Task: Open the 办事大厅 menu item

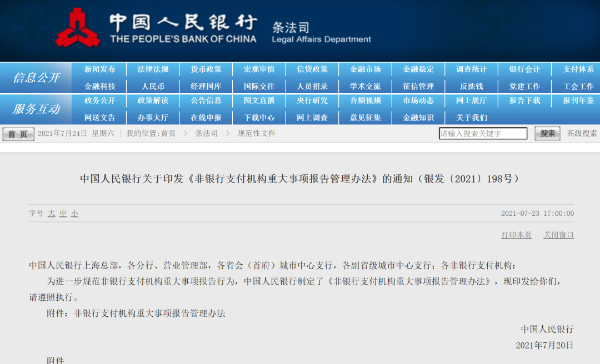Action: pos(153,118)
